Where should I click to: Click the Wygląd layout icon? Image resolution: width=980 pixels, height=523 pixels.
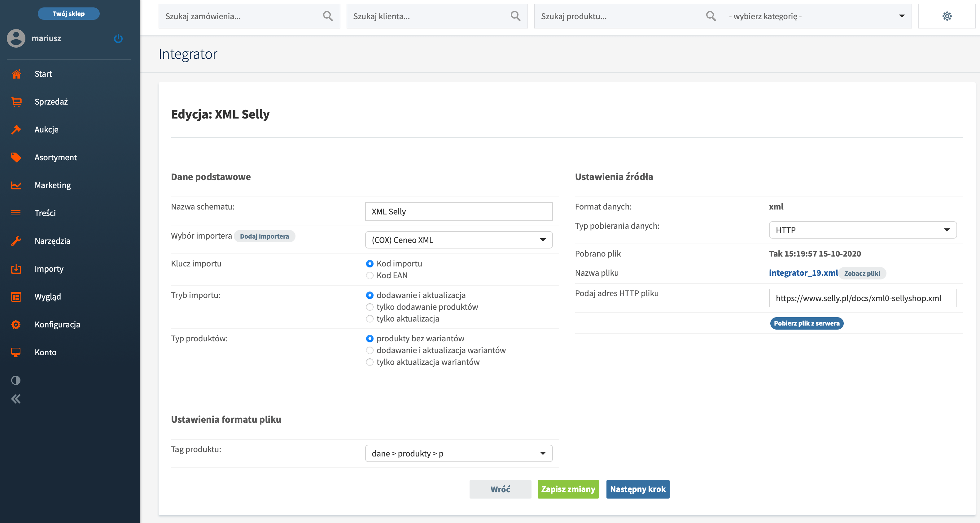(x=16, y=297)
